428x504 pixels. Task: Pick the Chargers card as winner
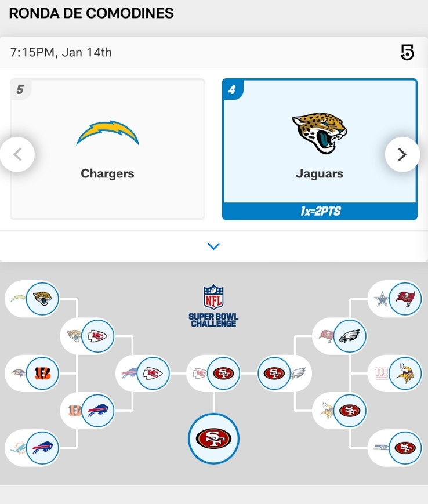(108, 149)
